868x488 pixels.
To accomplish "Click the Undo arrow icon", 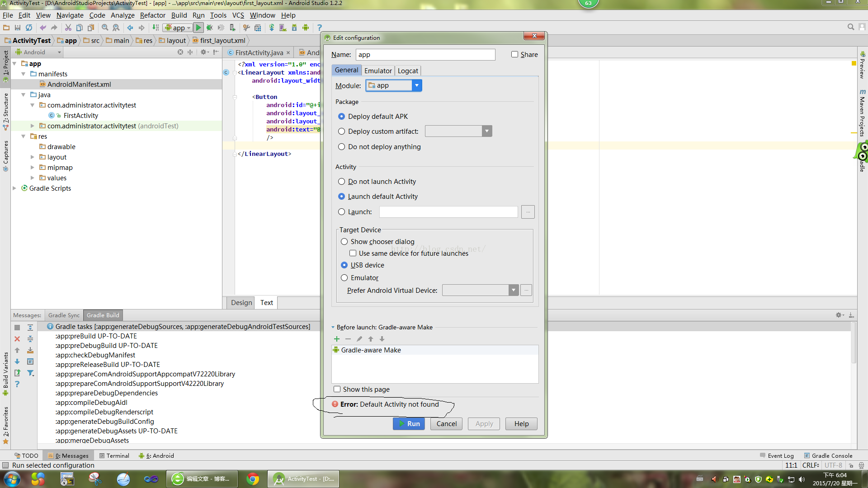I will (x=43, y=28).
